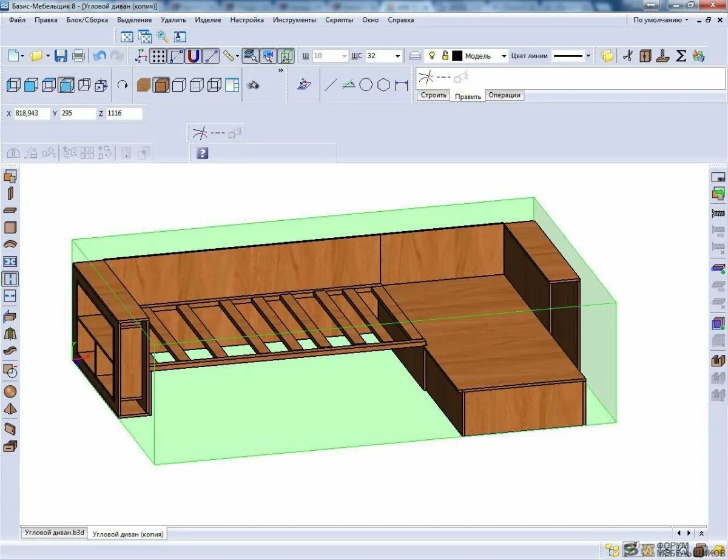This screenshot has height=560, width=728.
Task: Open the Ш width dropdown
Action: tap(345, 56)
